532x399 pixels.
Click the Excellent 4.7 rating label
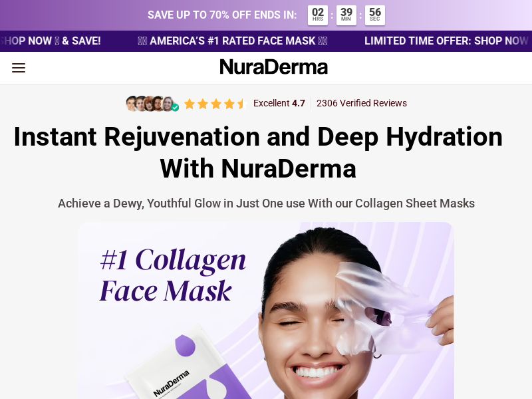tap(279, 103)
